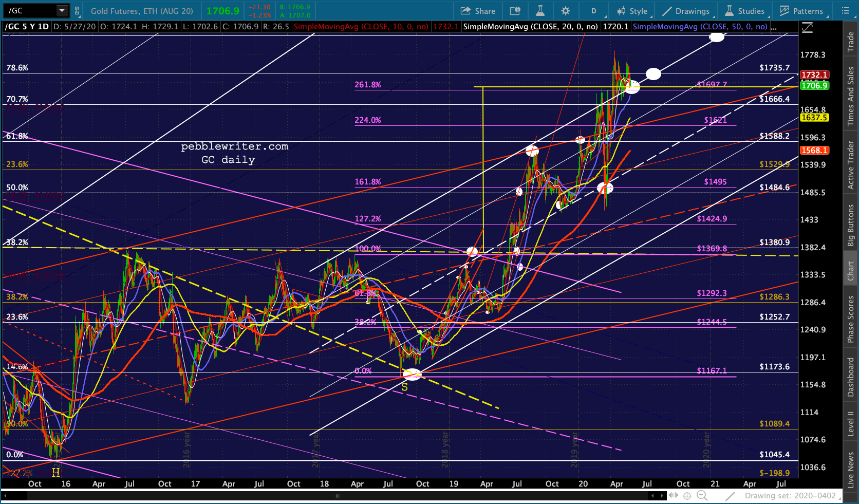Click the zoom magnifier icon

[702, 496]
